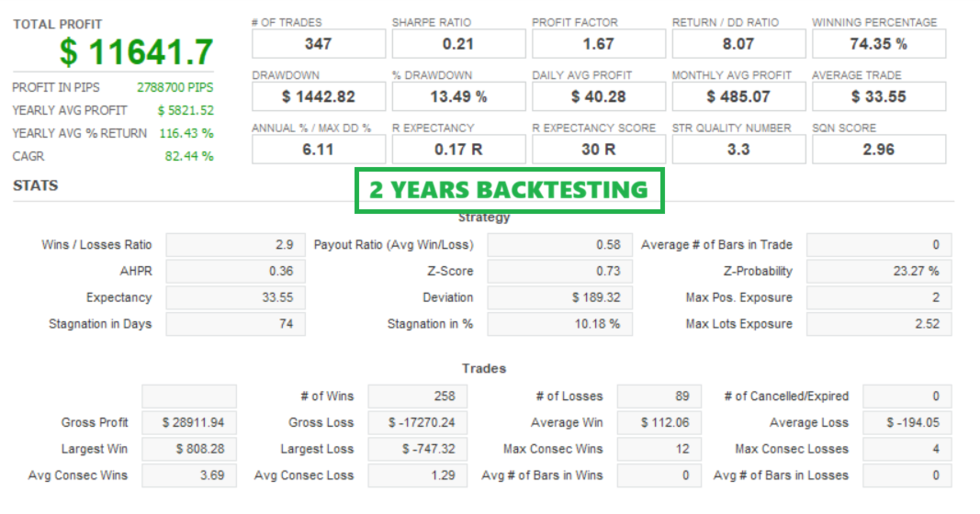Screen dimensions: 980x514
Task: Click the Winning Percentage box 74.35 %
Action: pyautogui.click(x=878, y=43)
